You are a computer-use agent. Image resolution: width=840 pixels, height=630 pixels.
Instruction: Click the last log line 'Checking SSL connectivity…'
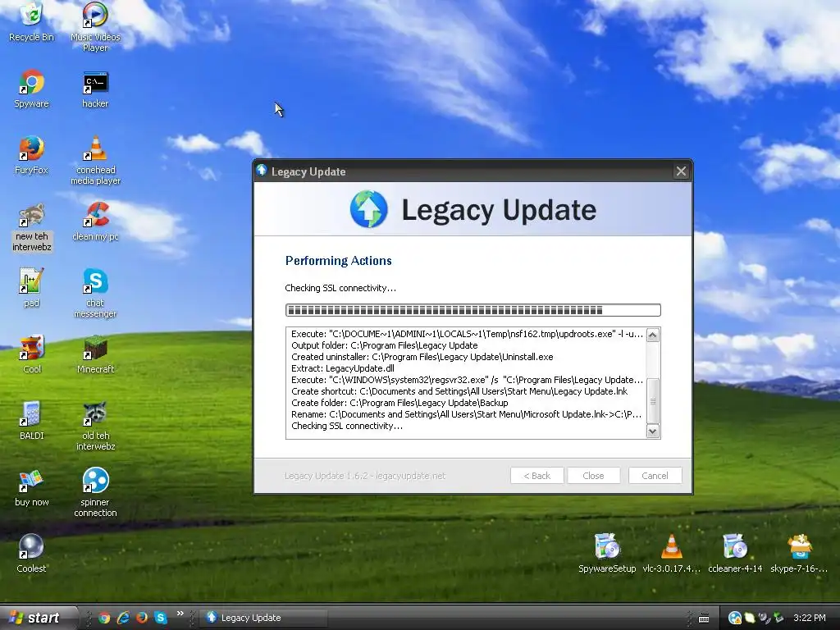(347, 426)
